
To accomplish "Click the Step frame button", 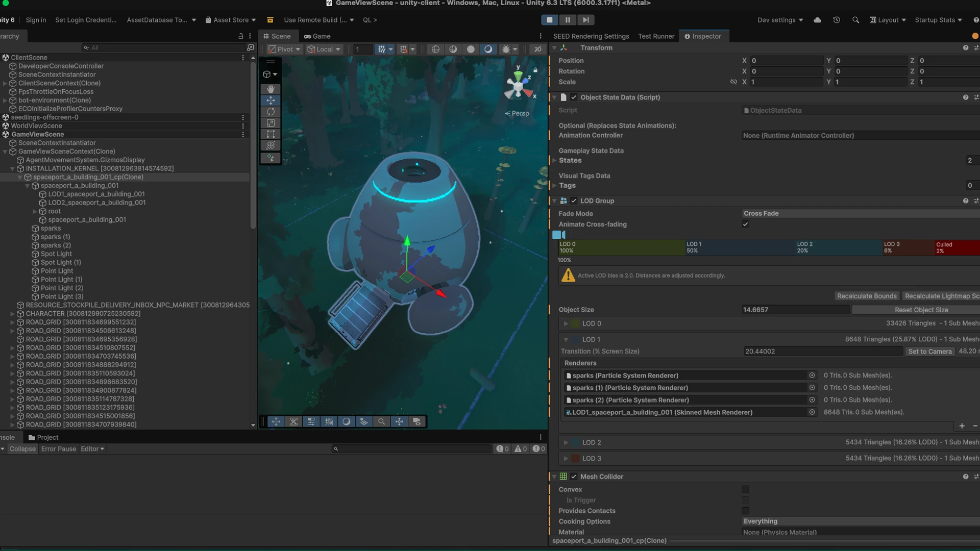I will 585,20.
